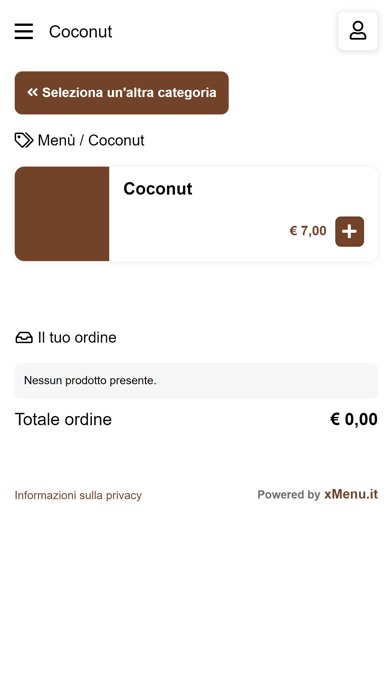
Task: Click the 'Powered by' footer text
Action: [x=289, y=494]
